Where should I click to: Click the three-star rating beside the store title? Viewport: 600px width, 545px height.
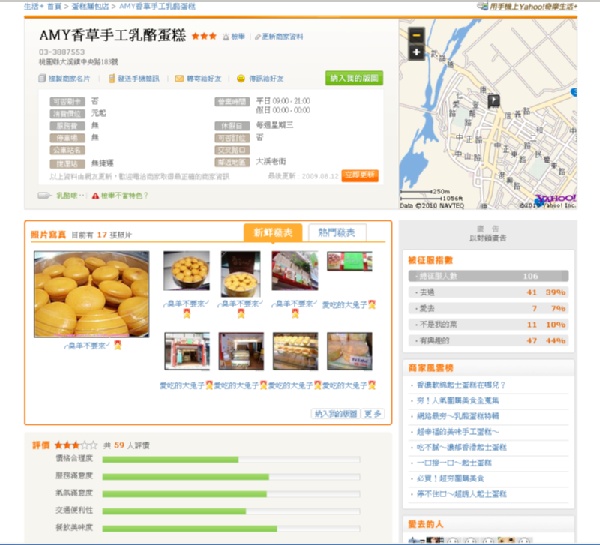[204, 36]
